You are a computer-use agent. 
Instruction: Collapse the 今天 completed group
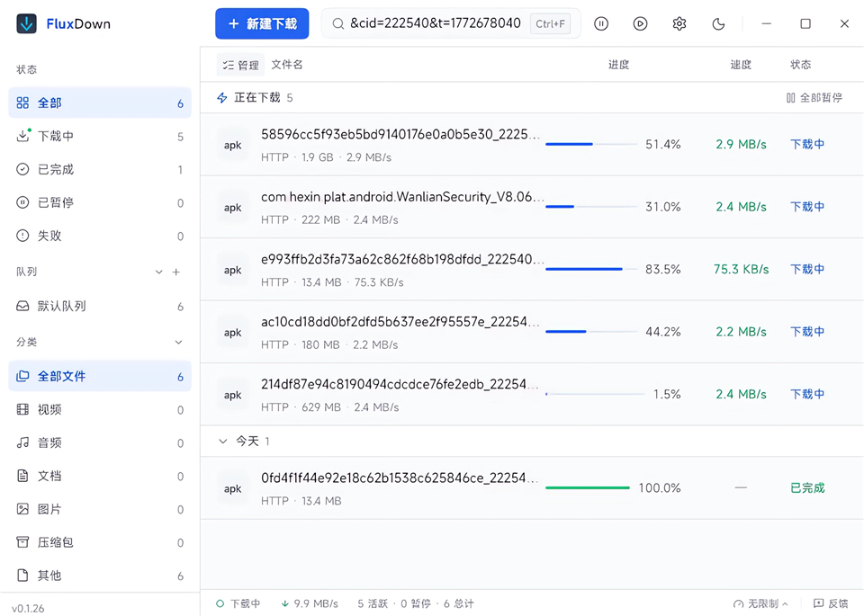tap(221, 442)
